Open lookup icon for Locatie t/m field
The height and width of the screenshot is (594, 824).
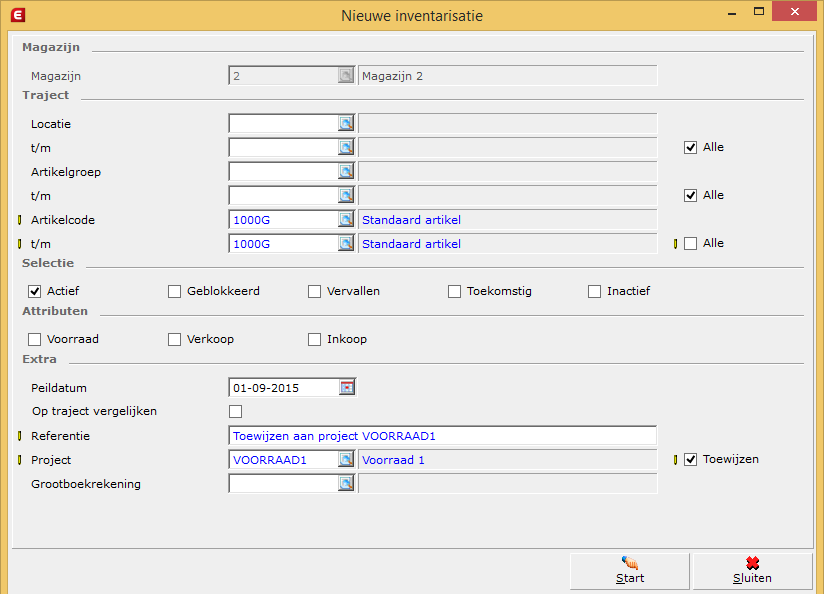(346, 148)
